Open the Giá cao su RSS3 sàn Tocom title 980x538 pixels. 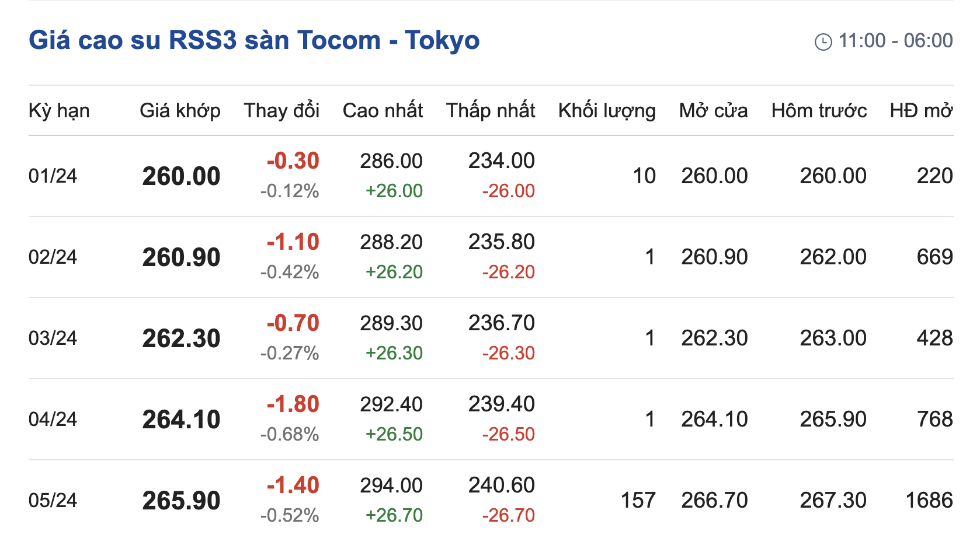click(x=254, y=40)
